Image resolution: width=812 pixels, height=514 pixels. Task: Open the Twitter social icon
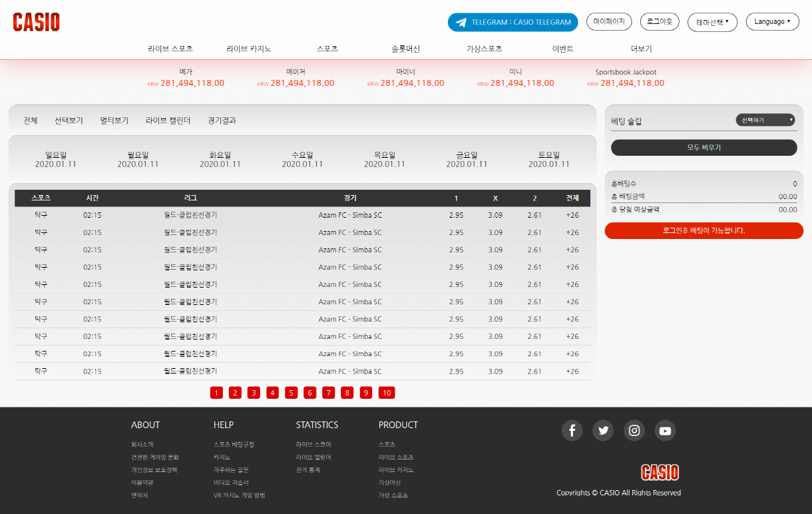(603, 430)
